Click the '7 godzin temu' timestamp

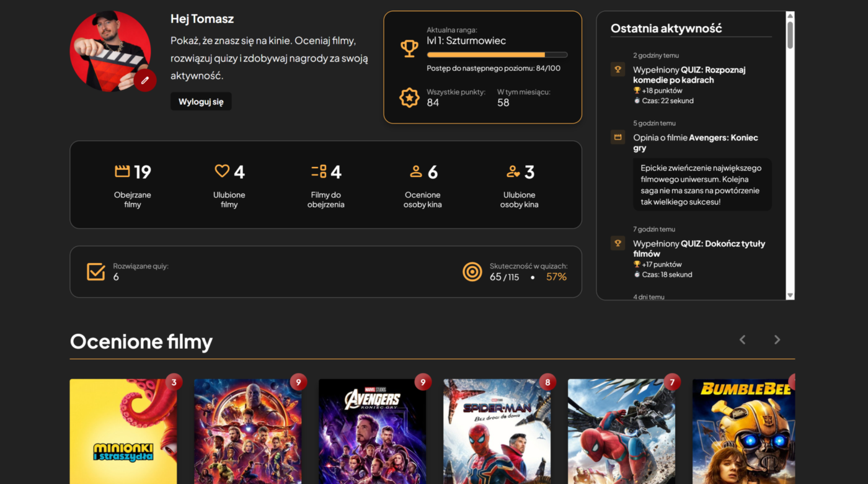coord(654,229)
